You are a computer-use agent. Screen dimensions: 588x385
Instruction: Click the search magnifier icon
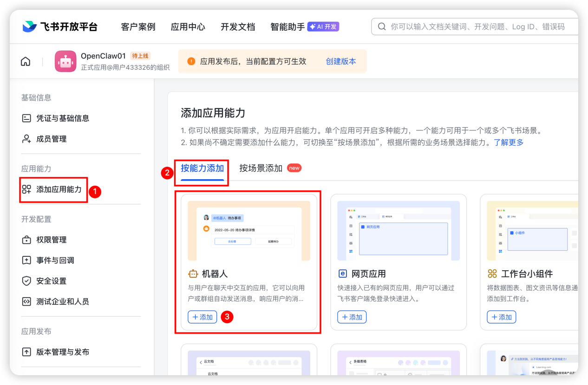382,26
